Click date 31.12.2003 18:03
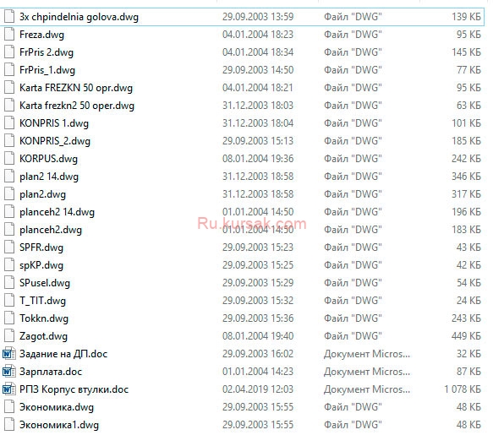 [x=258, y=105]
